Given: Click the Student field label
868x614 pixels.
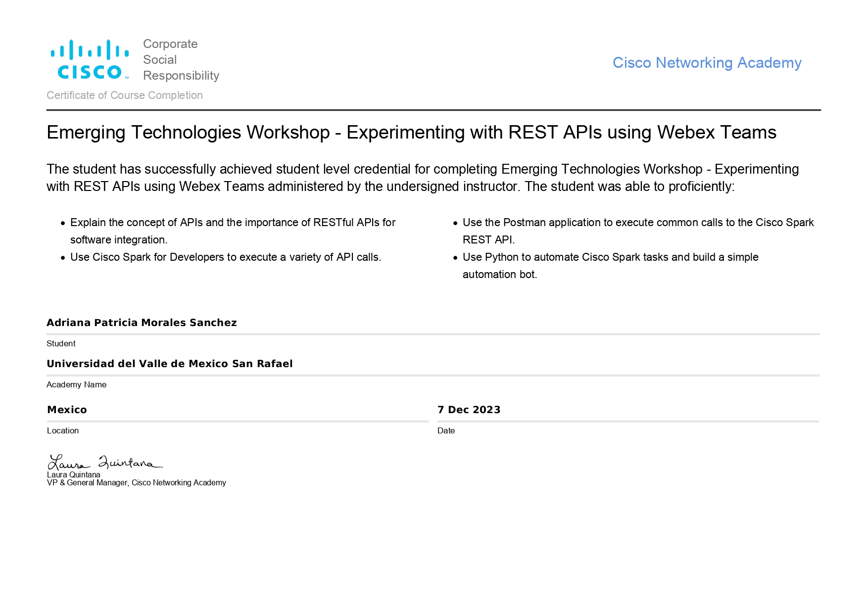Looking at the screenshot, I should click(x=61, y=343).
